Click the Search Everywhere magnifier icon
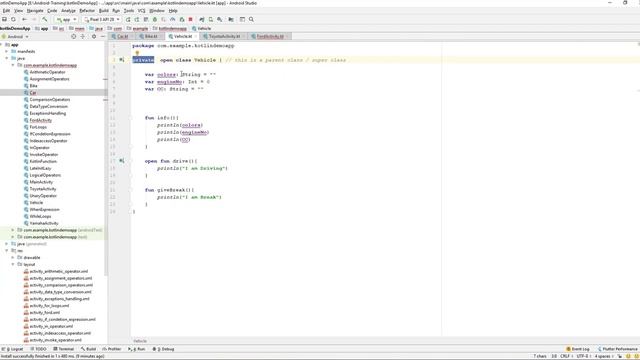The width and height of the screenshot is (640, 360). click(251, 19)
